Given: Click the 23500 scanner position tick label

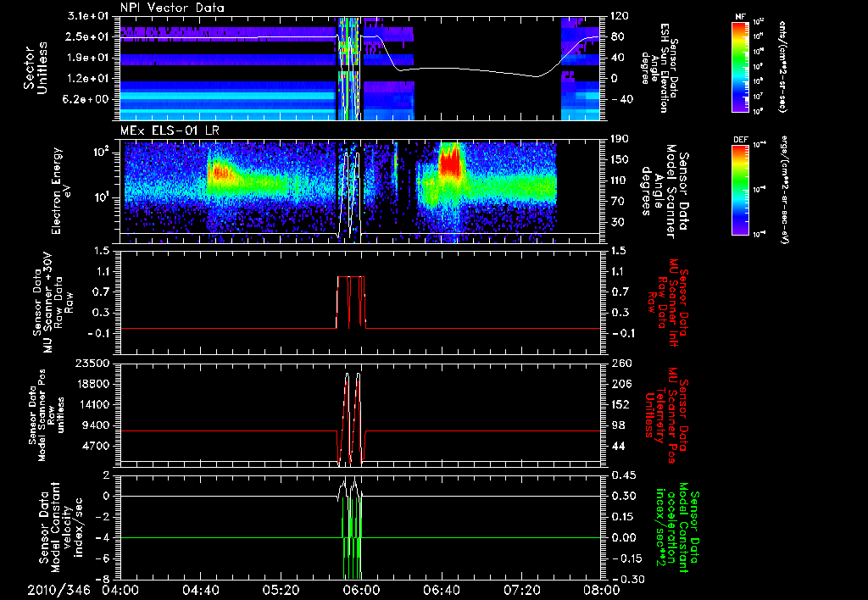Looking at the screenshot, I should [x=93, y=364].
